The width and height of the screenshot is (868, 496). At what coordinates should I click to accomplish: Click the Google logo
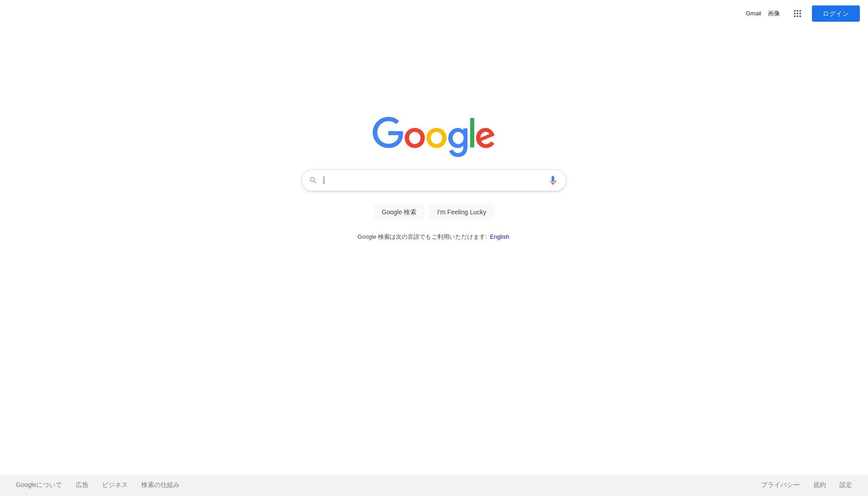coord(434,137)
